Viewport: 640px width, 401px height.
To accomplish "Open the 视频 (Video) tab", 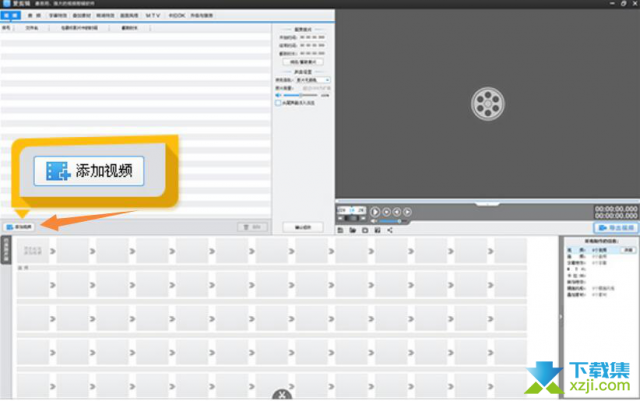I will point(11,16).
